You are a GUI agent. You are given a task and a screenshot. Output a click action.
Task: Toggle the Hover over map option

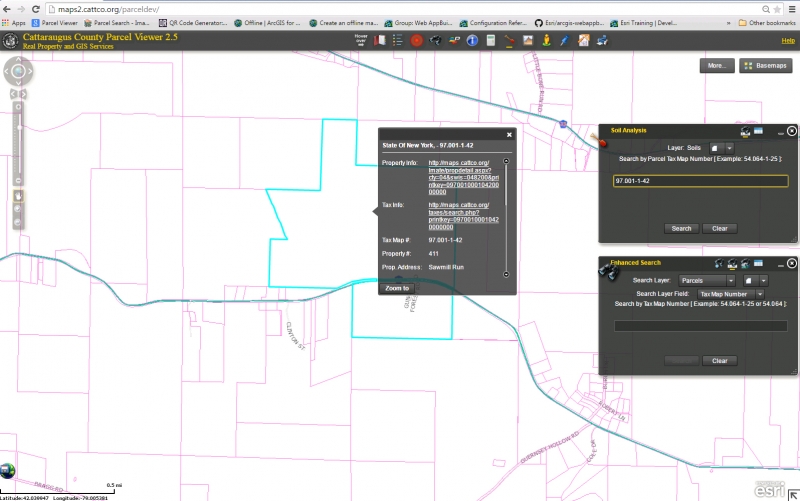click(x=360, y=40)
